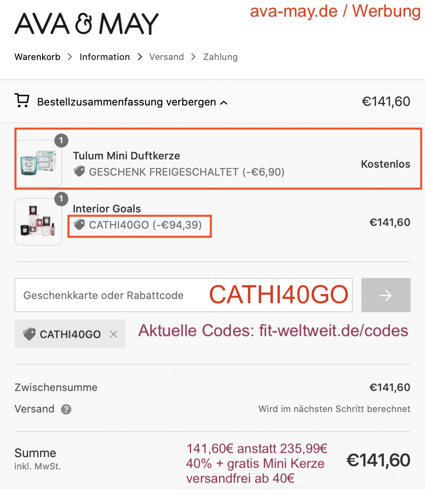Open the Interior Goals product thumbnail

click(38, 222)
